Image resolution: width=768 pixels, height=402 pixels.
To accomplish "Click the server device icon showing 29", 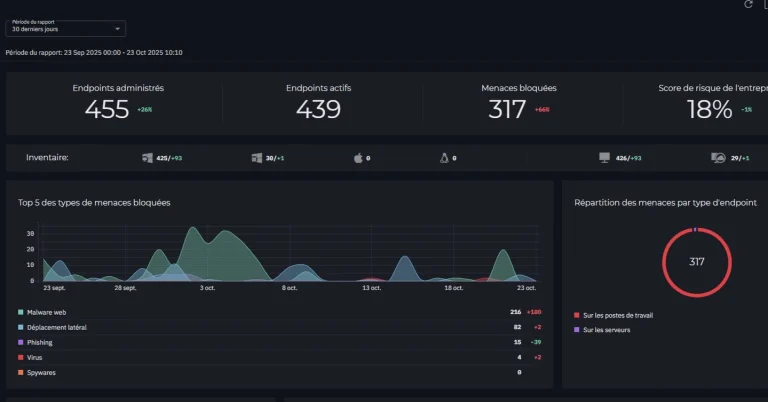I will coord(717,158).
